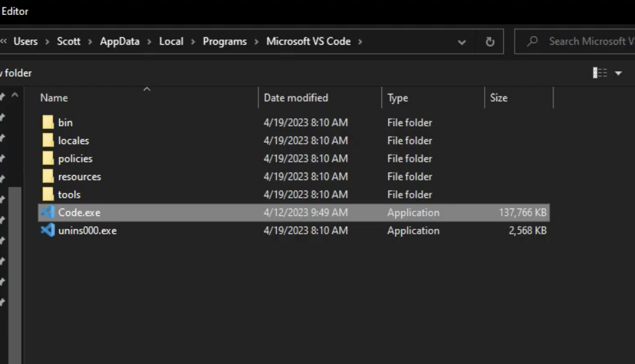Screen dimensions: 635x364
Task: Select the bin folder name
Action: click(65, 122)
